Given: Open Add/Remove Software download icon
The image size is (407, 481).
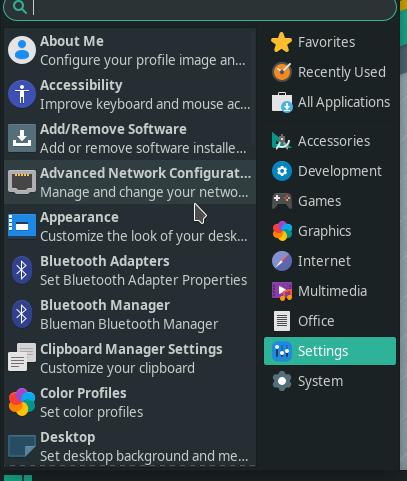Looking at the screenshot, I should (x=22, y=138).
